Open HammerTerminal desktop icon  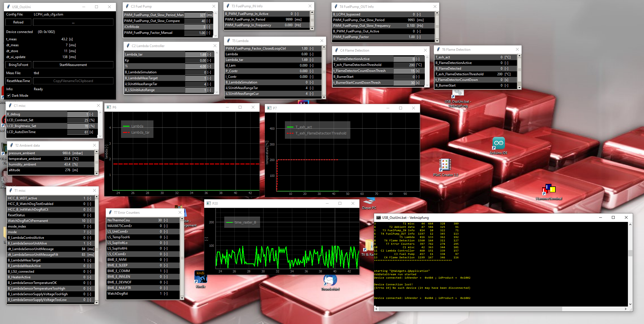click(549, 189)
